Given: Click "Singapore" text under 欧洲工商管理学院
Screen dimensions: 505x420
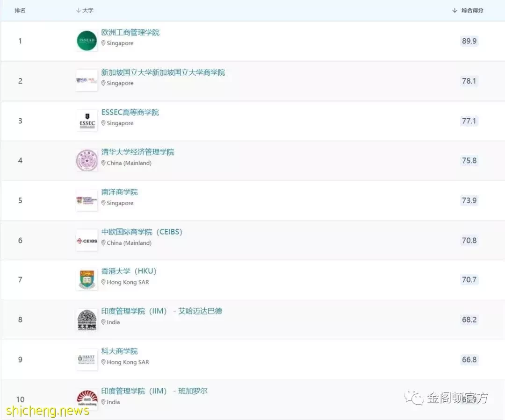Looking at the screenshot, I should pyautogui.click(x=120, y=43).
